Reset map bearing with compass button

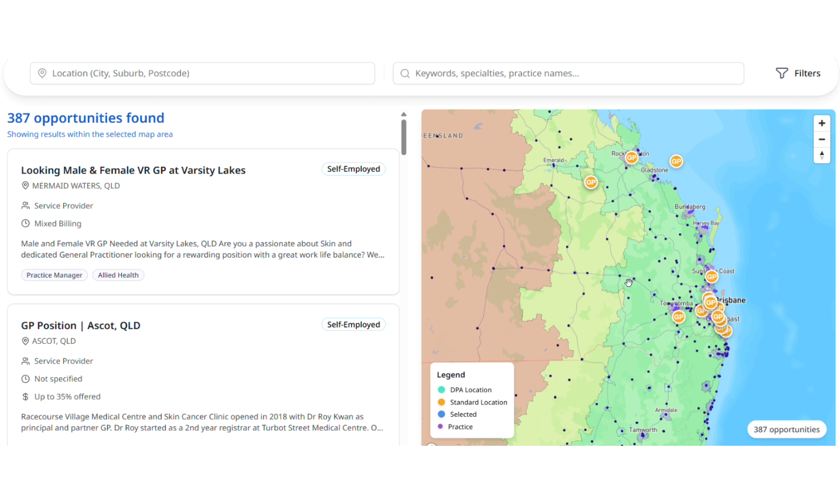coord(822,156)
